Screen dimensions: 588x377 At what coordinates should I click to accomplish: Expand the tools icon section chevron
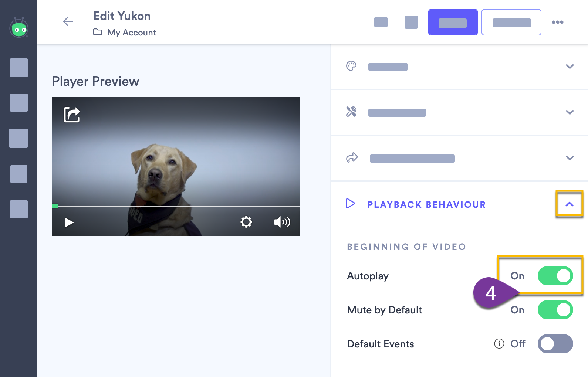[x=570, y=112]
